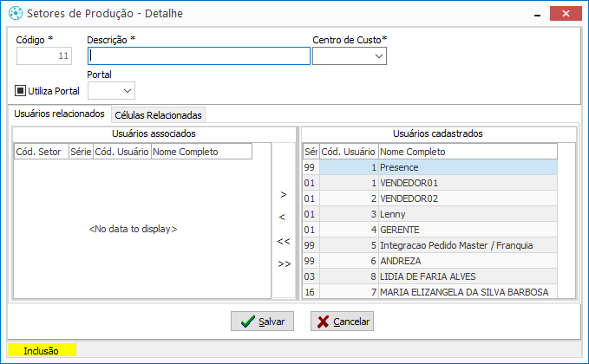Viewport: 589px width, 364px height.
Task: Minimize the Setores de Produção window
Action: pos(538,14)
